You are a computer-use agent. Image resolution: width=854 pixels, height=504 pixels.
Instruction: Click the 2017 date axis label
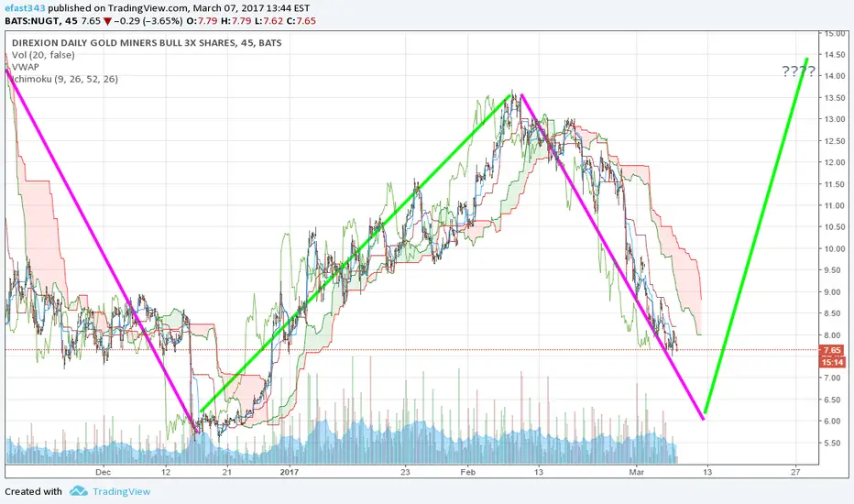coord(290,472)
